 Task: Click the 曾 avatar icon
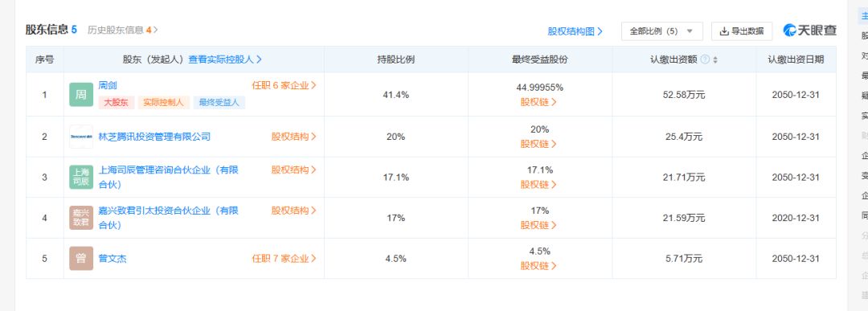pyautogui.click(x=81, y=259)
